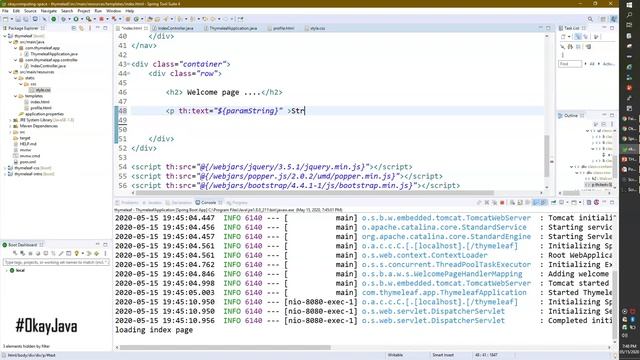
Task: Collapse the src/main/resources folder
Action: (11, 72)
